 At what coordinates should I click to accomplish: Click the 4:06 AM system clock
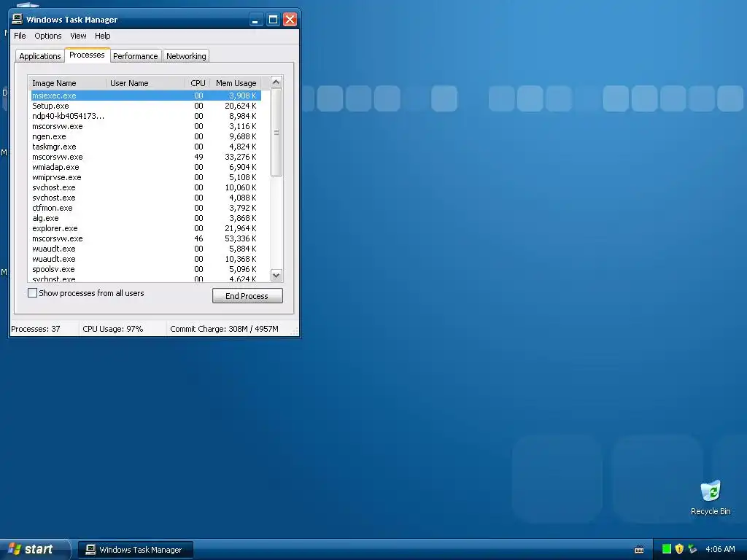tap(720, 549)
